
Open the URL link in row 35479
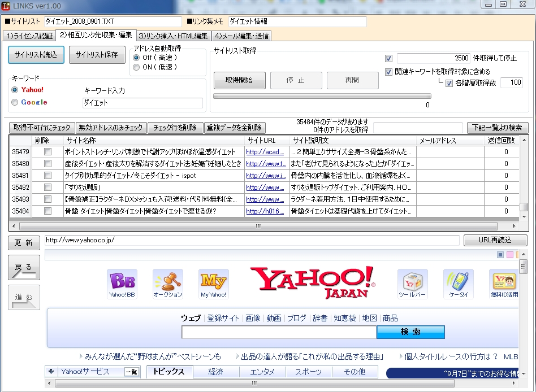point(265,152)
